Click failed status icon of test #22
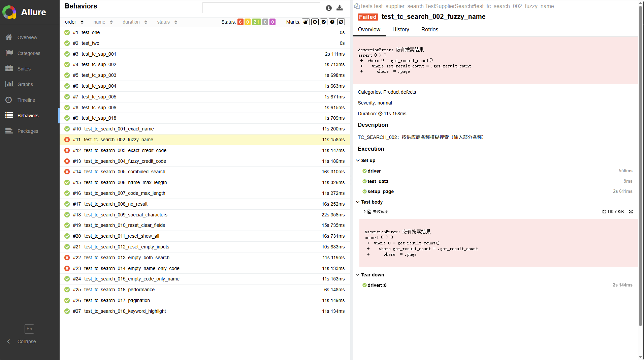 pyautogui.click(x=67, y=258)
